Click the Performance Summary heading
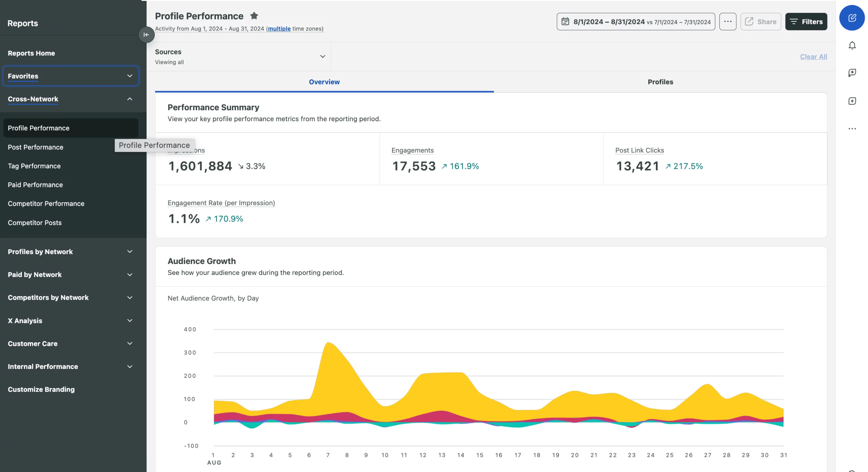 click(213, 108)
